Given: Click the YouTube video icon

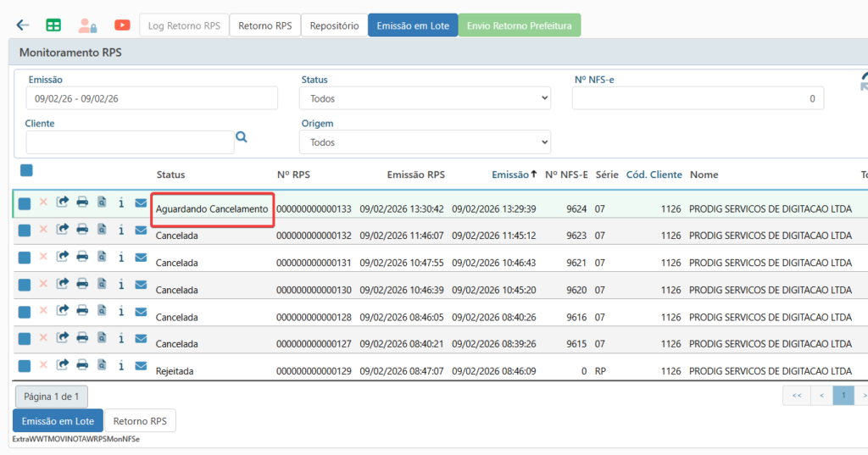Looking at the screenshot, I should 122,25.
